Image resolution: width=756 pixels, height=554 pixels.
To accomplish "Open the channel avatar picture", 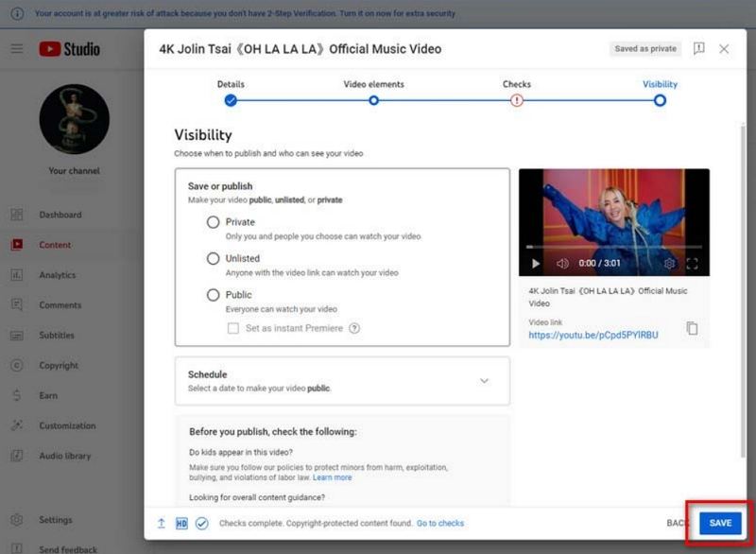I will pos(75,119).
